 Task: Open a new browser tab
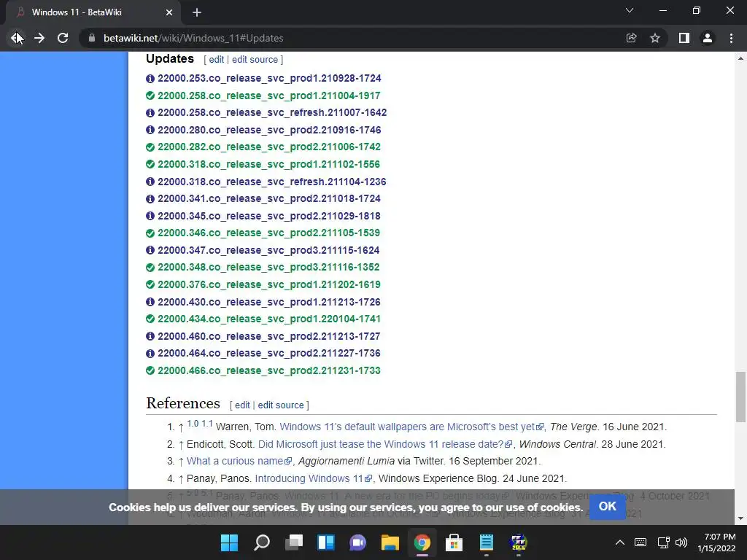click(197, 13)
